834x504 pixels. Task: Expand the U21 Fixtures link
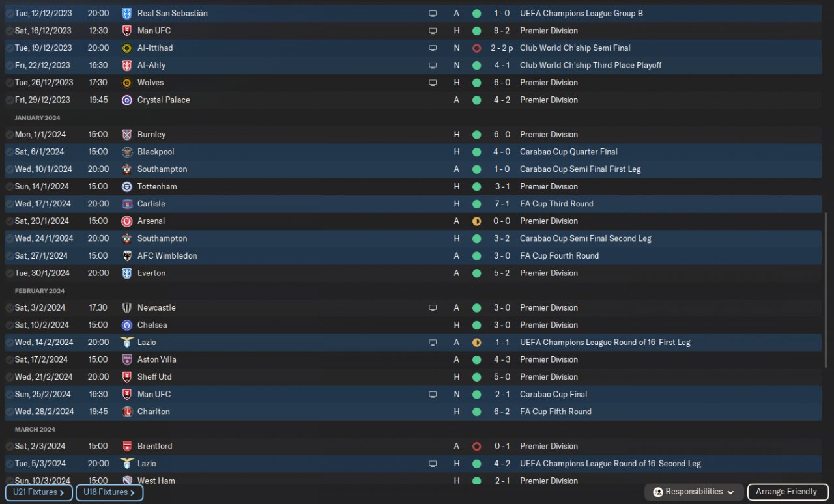[x=38, y=493]
